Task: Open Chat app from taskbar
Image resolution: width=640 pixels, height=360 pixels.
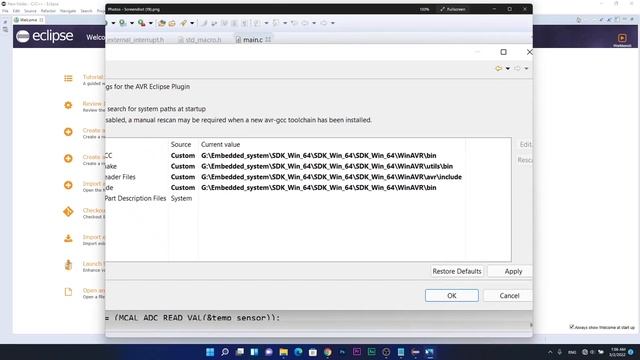Action: 269,352
